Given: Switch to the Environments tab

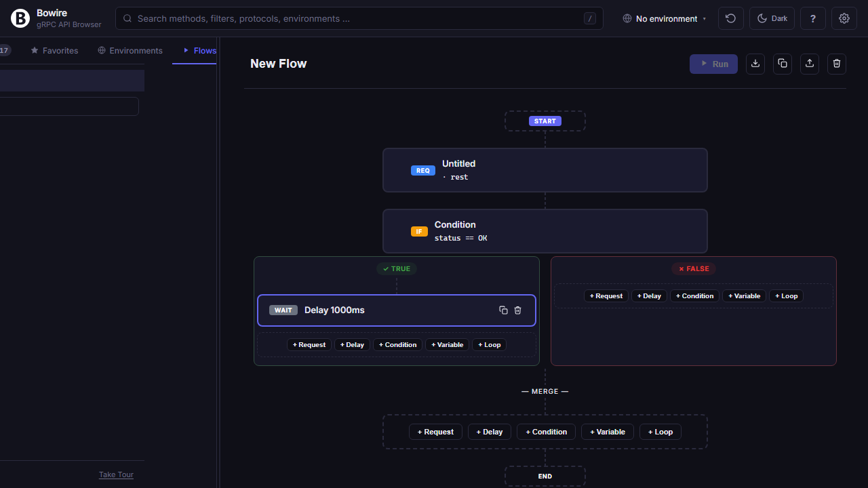Looking at the screenshot, I should pos(130,51).
